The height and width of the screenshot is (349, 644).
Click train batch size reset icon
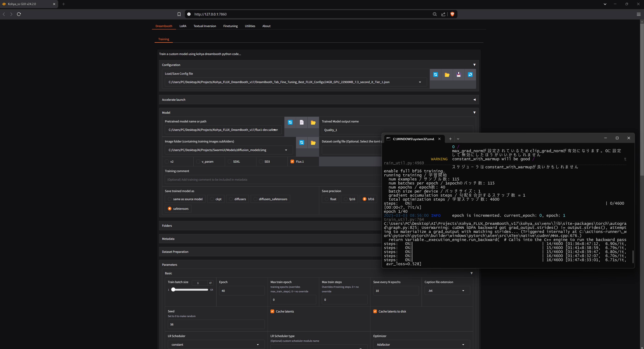[x=210, y=283]
